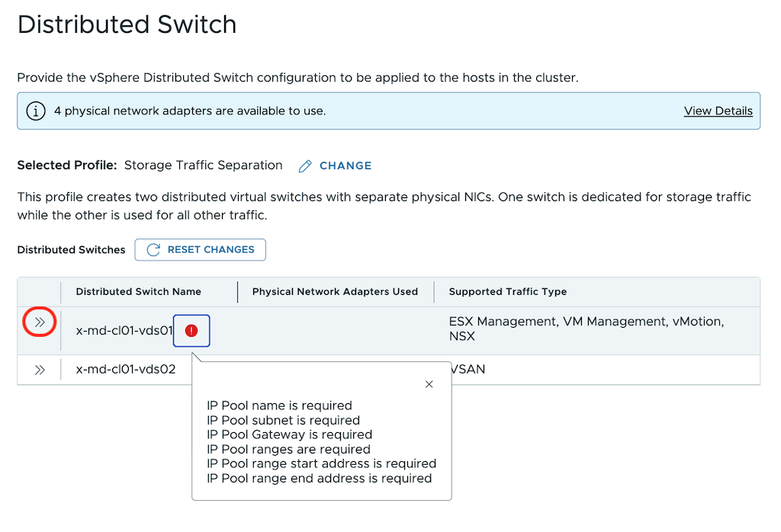The image size is (781, 532).
Task: Close the IP Pool error popup
Action: 429,385
